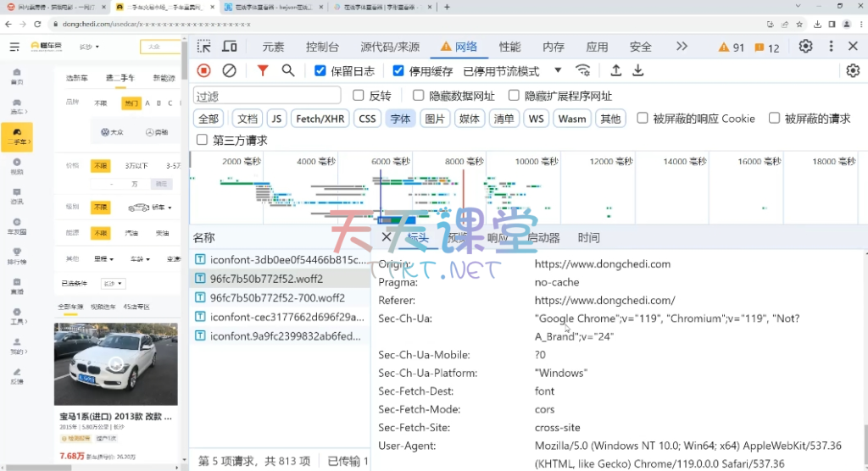Select the Fetch/XHR filter button
Image resolution: width=868 pixels, height=471 pixels.
click(x=320, y=119)
